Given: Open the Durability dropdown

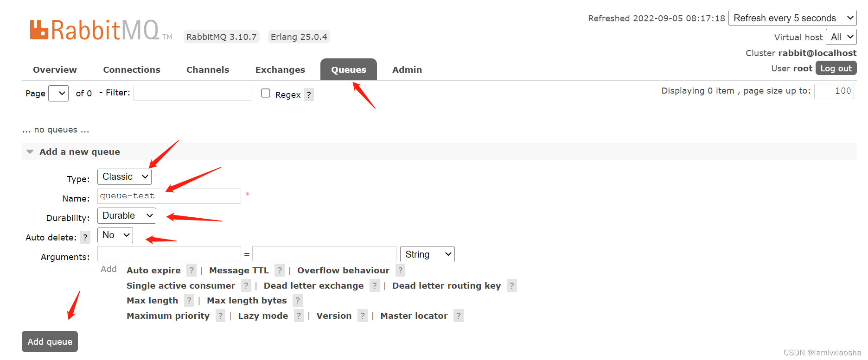Looking at the screenshot, I should coord(127,215).
